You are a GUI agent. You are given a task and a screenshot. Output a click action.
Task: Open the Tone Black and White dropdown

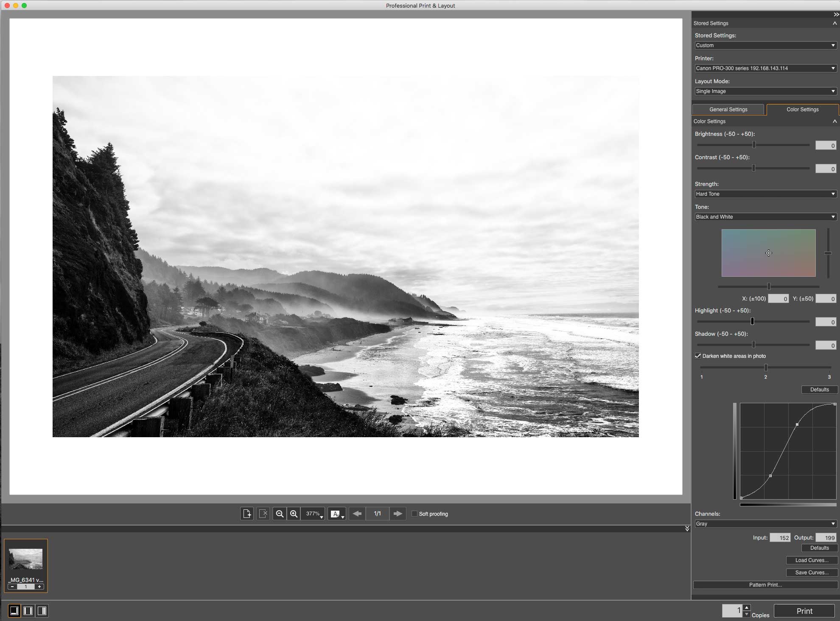click(766, 217)
